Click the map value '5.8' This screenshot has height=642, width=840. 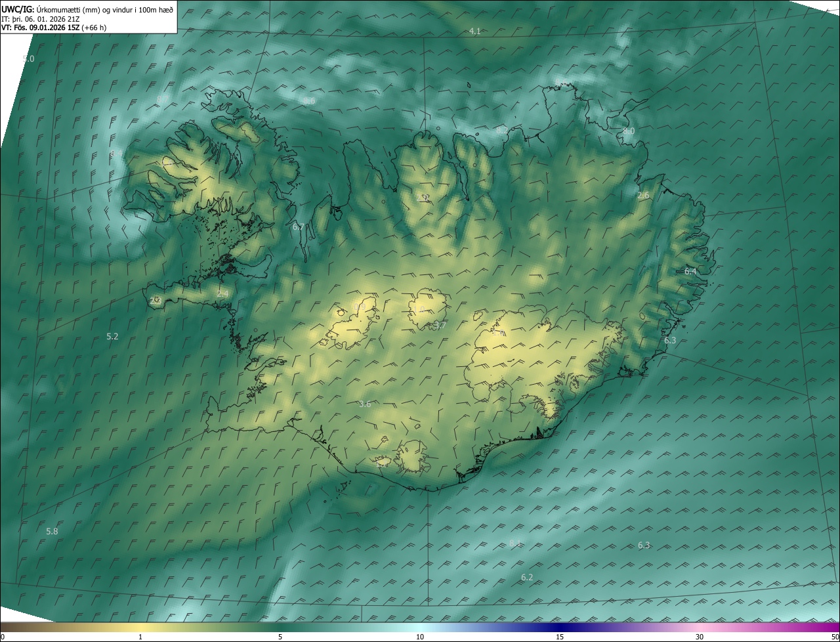tap(52, 531)
